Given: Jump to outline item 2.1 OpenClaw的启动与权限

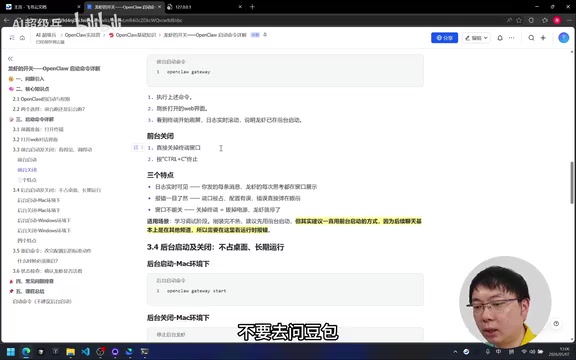Looking at the screenshot, I should click(41, 99).
